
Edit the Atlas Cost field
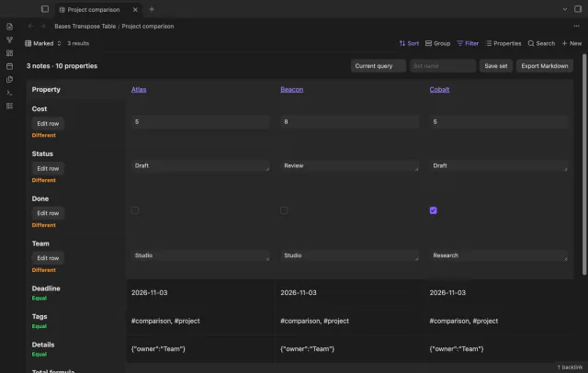coord(200,122)
